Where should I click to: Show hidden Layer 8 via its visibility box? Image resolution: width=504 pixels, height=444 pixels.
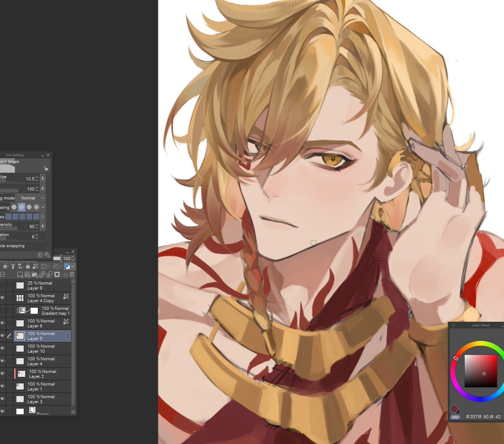pyautogui.click(x=3, y=286)
